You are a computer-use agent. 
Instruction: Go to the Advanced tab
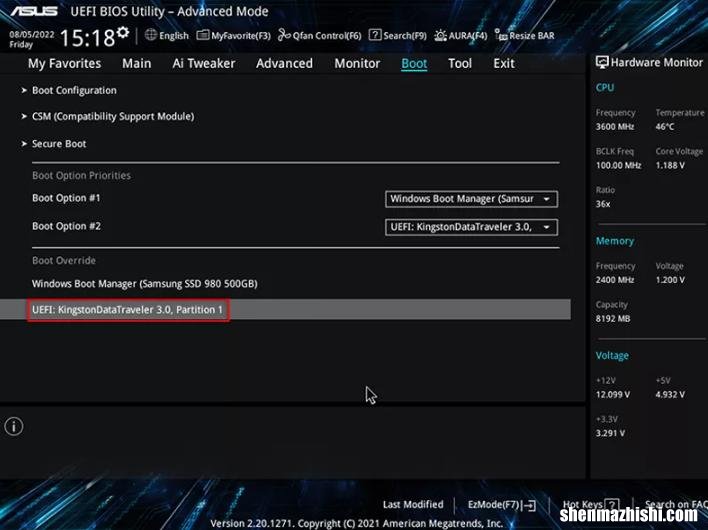point(284,64)
